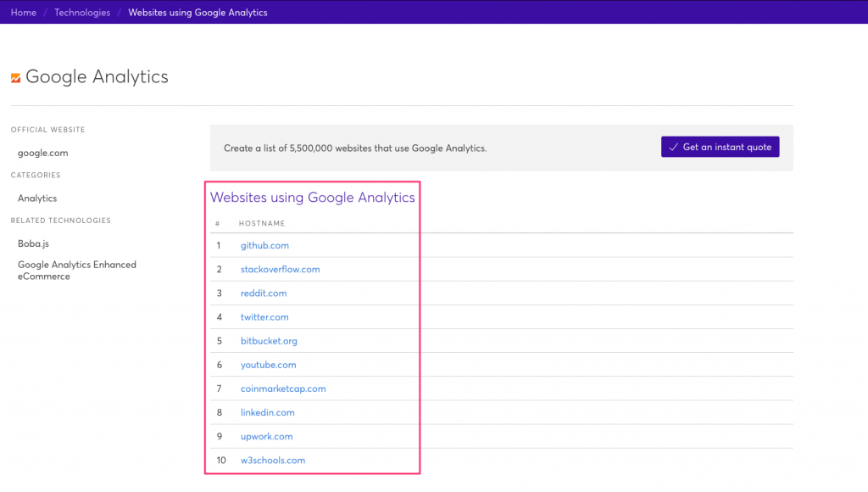
Task: Click the CATEGORIES label
Action: click(36, 175)
